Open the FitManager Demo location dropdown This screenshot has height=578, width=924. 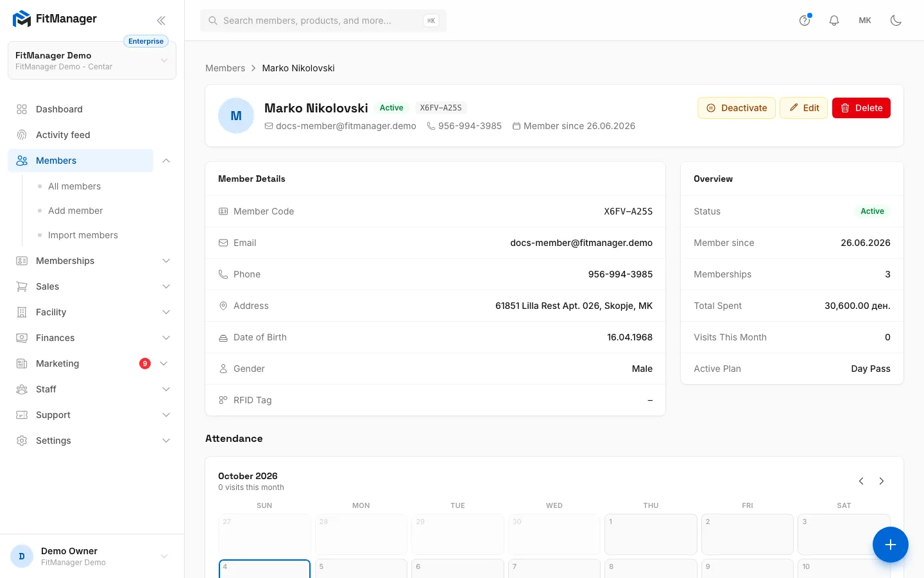point(92,60)
